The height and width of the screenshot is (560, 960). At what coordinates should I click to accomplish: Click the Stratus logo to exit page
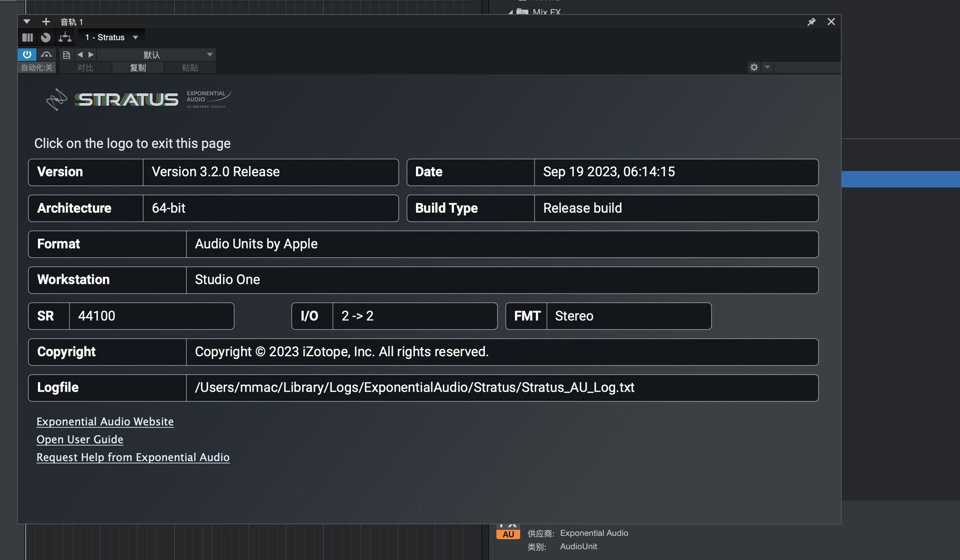click(126, 99)
